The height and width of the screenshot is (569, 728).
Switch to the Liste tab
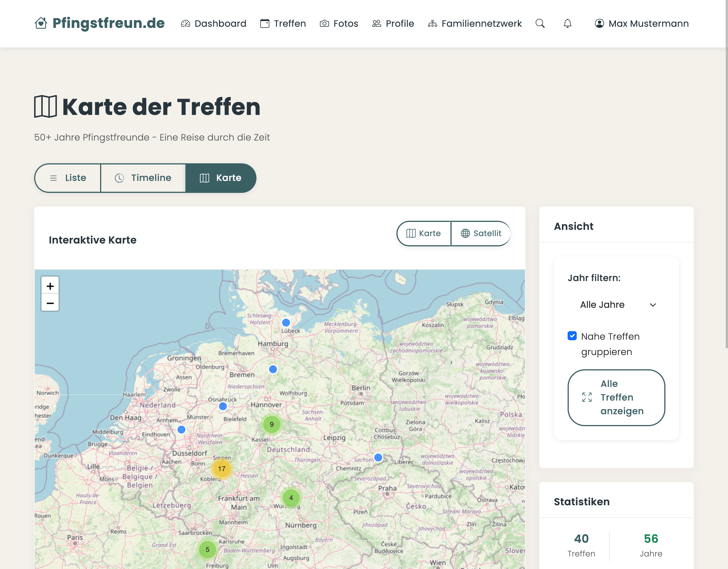click(68, 178)
